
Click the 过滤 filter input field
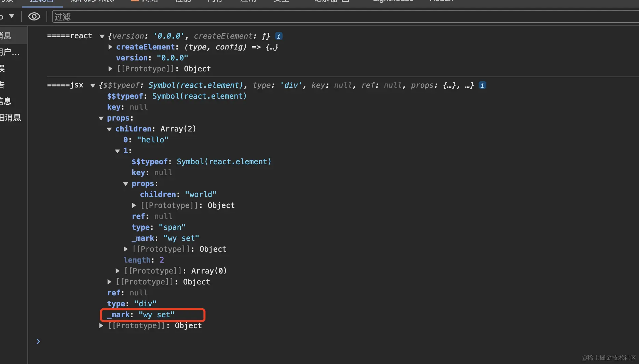[345, 17]
